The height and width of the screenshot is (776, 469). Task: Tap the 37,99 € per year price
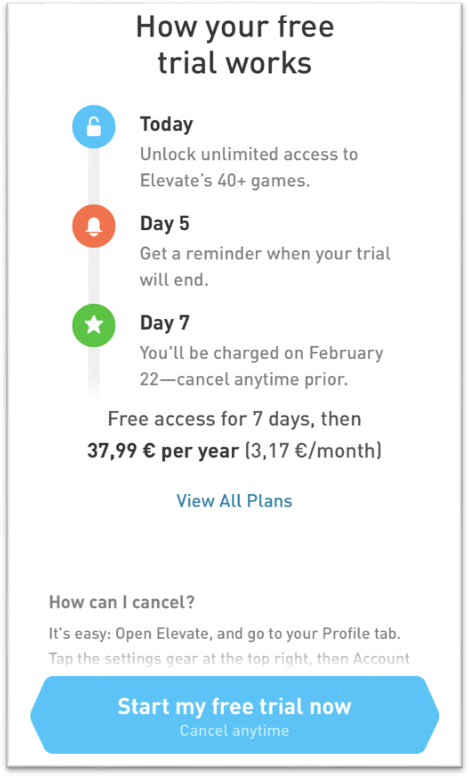tap(163, 451)
